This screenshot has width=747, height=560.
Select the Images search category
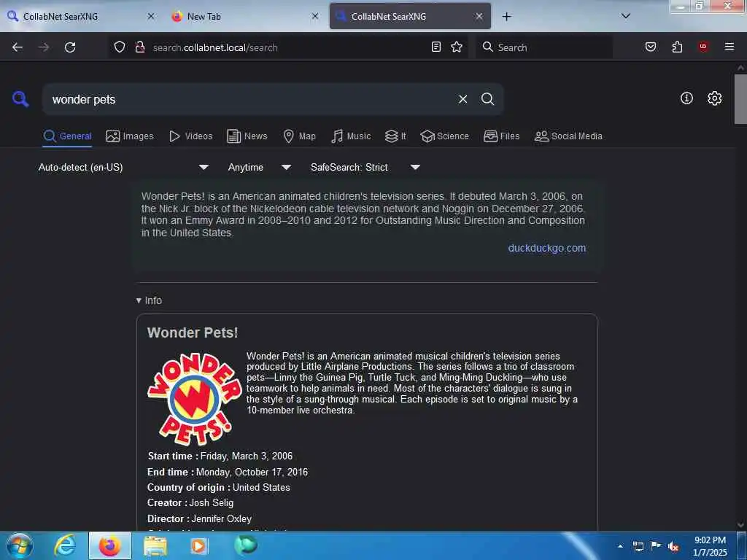130,136
